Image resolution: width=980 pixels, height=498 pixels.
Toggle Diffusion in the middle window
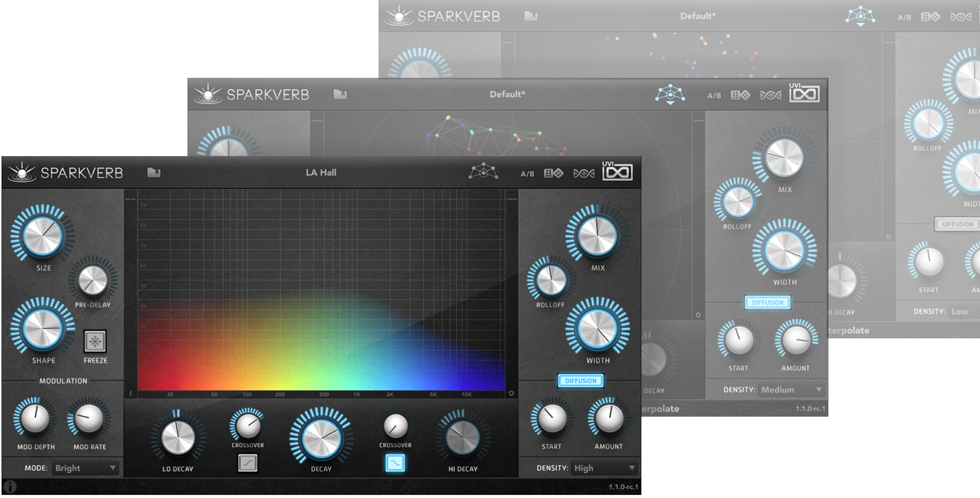tap(767, 303)
